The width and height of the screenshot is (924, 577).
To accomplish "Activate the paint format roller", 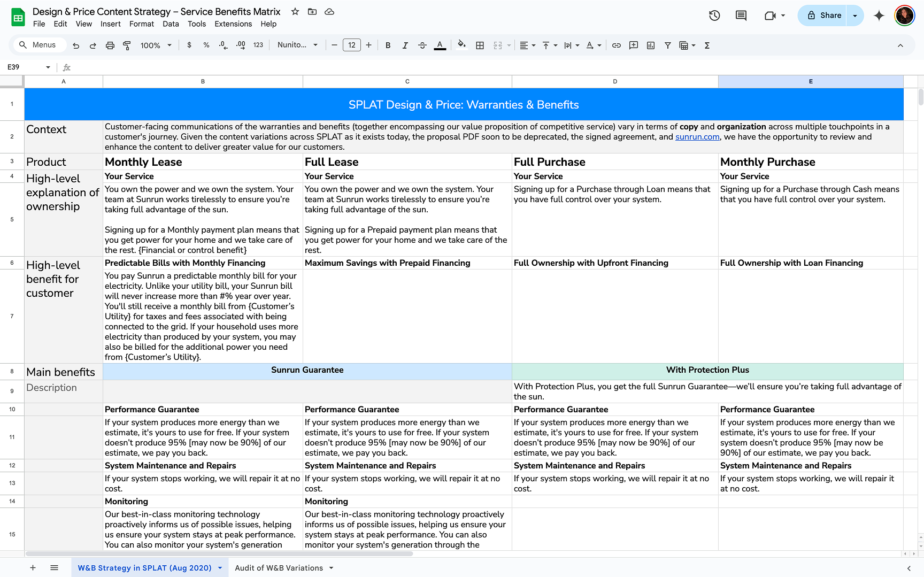I will click(x=127, y=45).
